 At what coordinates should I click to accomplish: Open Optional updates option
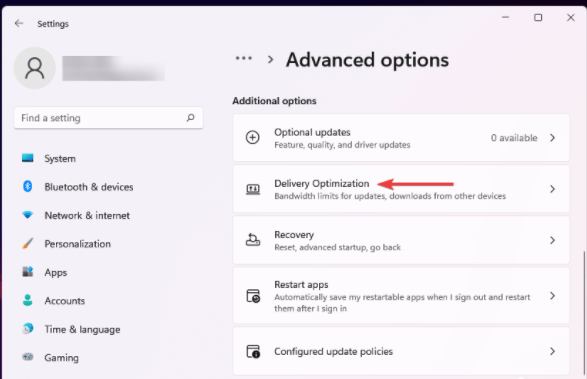[401, 138]
